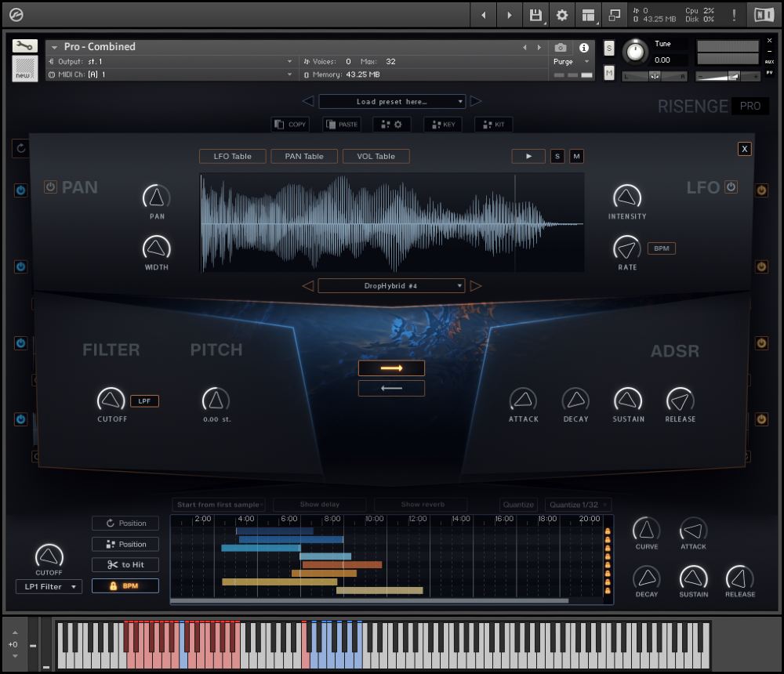Click the wrench edit instrument icon

[25, 46]
